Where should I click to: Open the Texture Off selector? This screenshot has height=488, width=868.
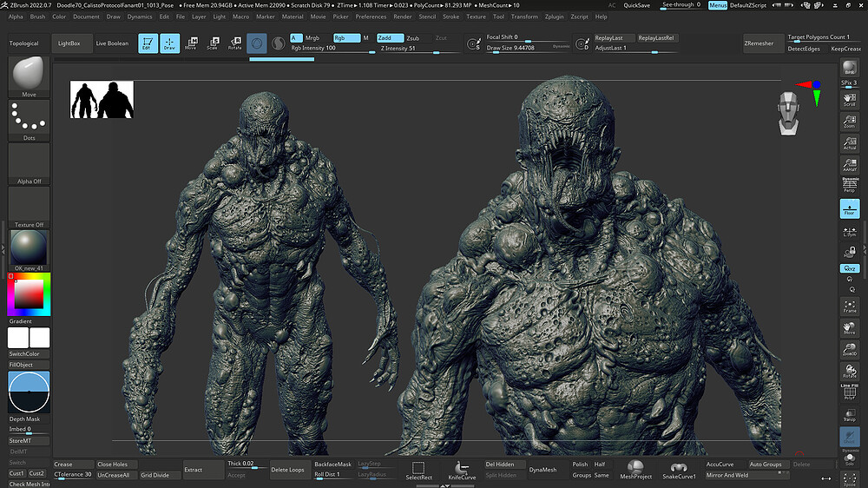click(x=29, y=208)
